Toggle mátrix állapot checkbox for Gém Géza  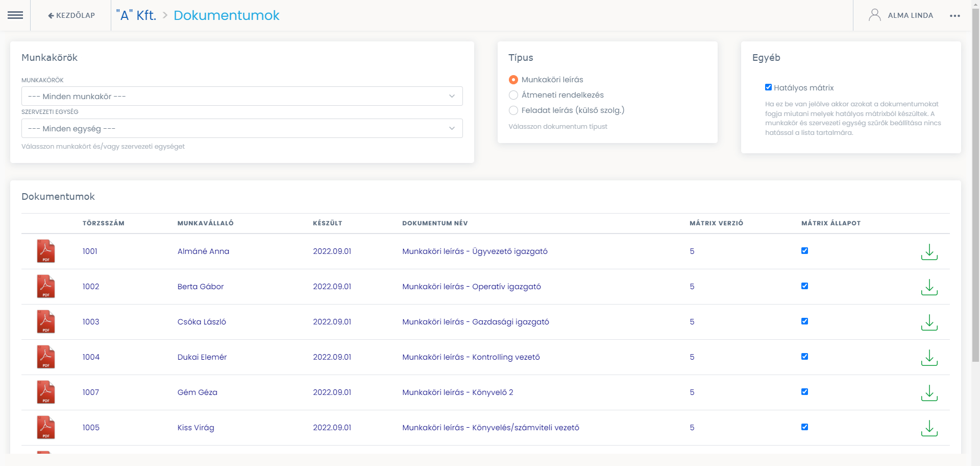coord(804,392)
